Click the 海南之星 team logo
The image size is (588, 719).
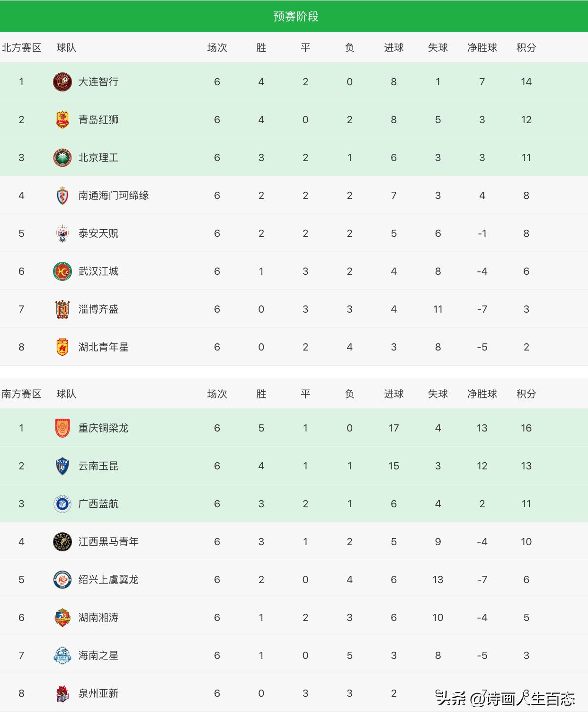(62, 656)
